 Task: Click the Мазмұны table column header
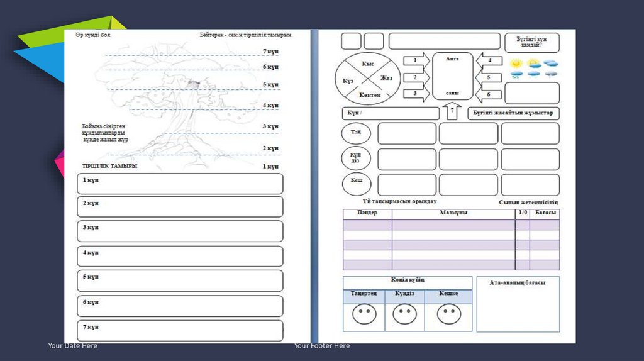pos(453,214)
